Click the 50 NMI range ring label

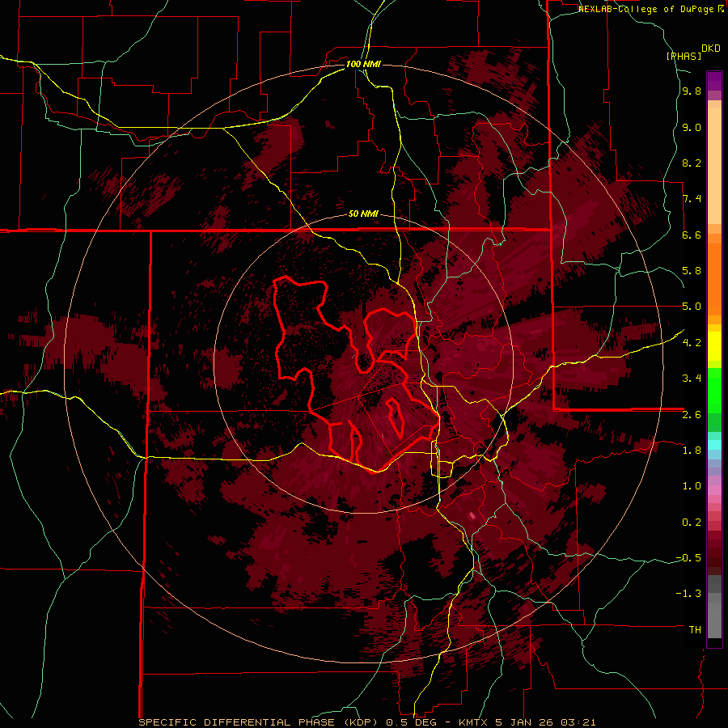(x=363, y=214)
